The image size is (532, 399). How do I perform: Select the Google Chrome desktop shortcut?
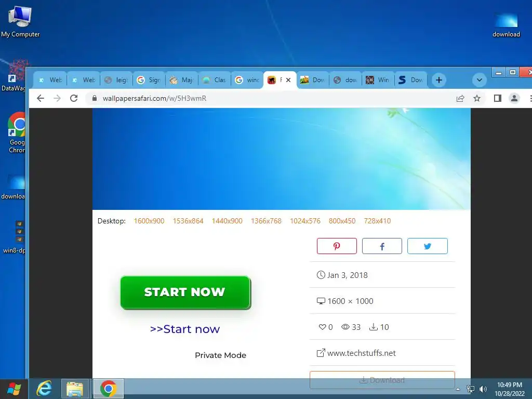point(17,132)
